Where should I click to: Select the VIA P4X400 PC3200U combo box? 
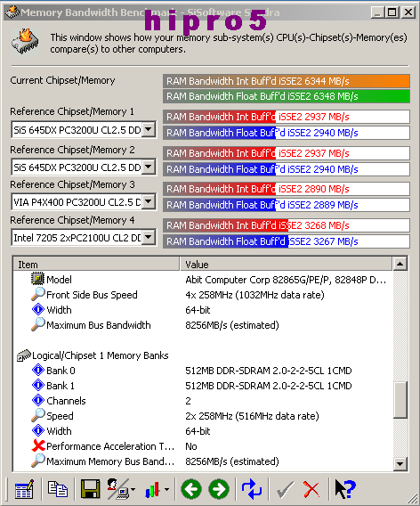[84, 201]
